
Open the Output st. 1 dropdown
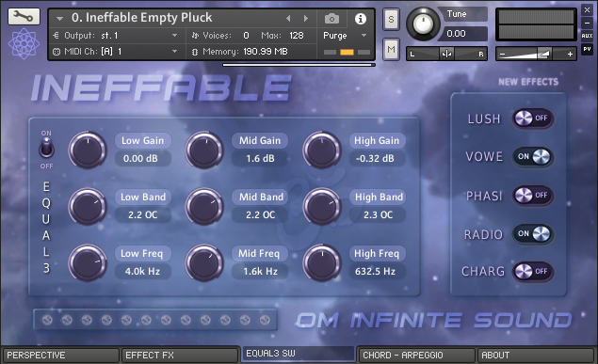click(115, 36)
